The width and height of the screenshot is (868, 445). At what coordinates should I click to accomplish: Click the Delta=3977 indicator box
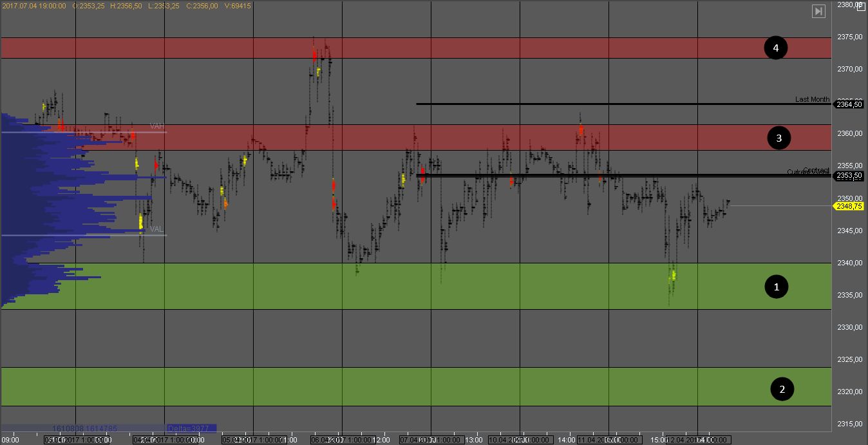[191, 428]
